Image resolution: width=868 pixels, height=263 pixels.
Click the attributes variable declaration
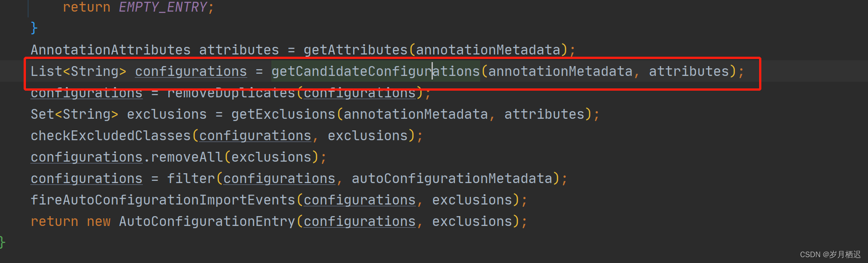239,50
